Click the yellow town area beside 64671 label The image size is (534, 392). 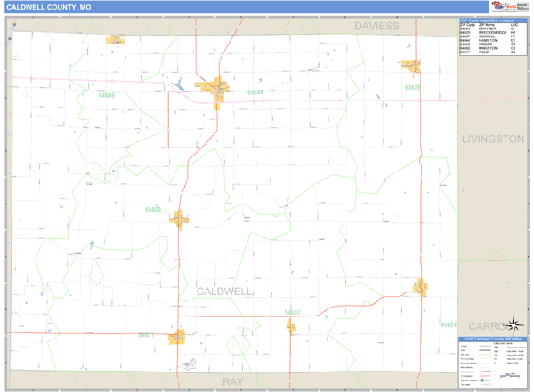[x=177, y=336]
